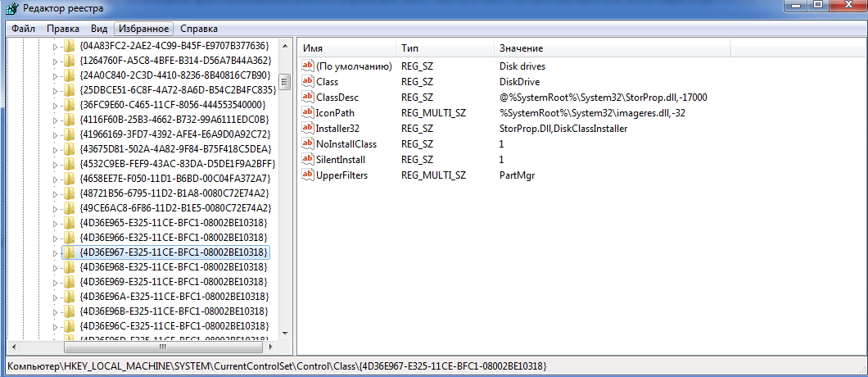Sort by the Значение column header
The image size is (868, 377).
click(x=613, y=48)
